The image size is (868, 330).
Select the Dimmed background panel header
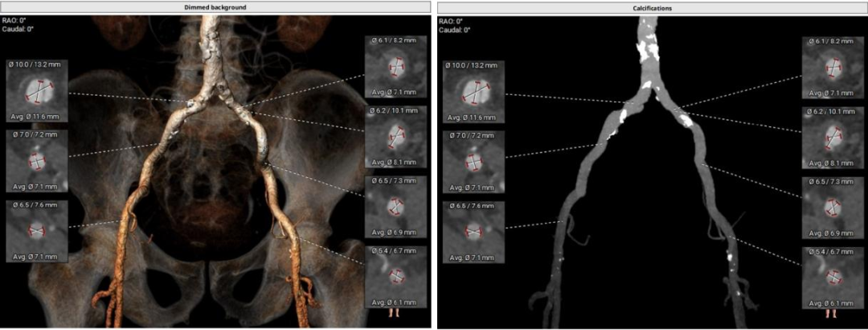tap(215, 7)
